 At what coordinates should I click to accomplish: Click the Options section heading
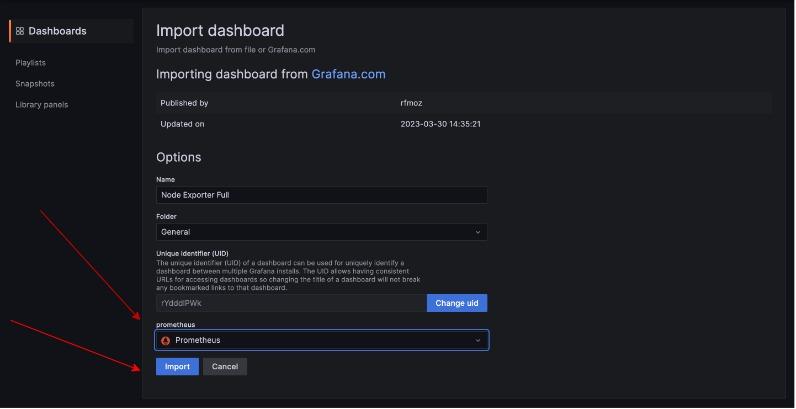click(x=179, y=157)
